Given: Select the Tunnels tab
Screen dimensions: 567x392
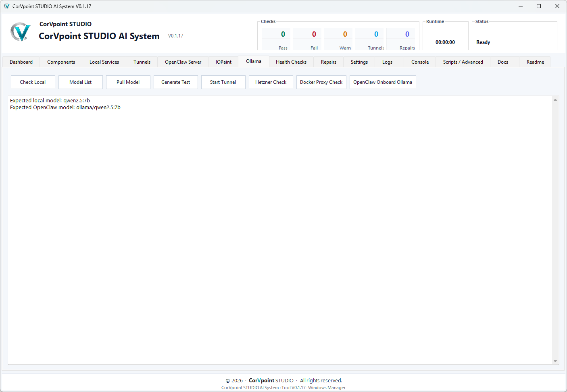Looking at the screenshot, I should pos(142,62).
